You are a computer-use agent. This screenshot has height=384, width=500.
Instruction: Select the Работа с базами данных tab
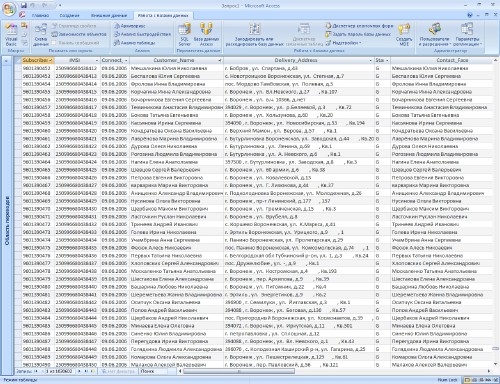(x=163, y=15)
